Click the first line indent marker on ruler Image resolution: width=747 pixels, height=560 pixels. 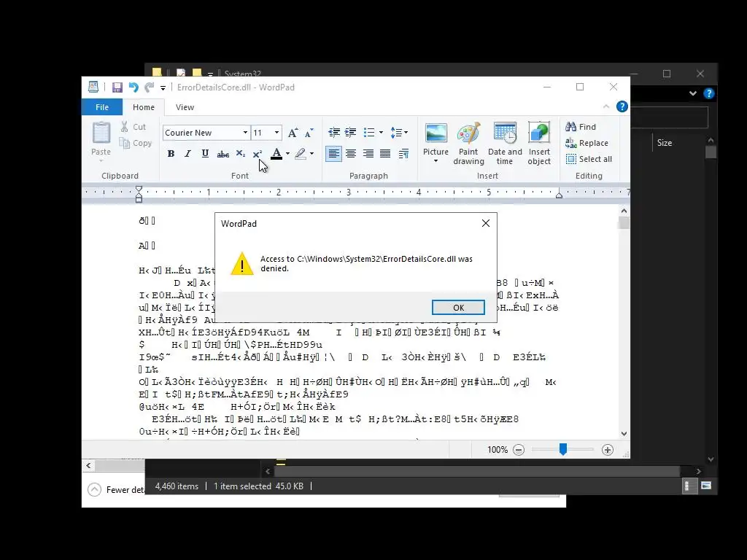(x=139, y=189)
